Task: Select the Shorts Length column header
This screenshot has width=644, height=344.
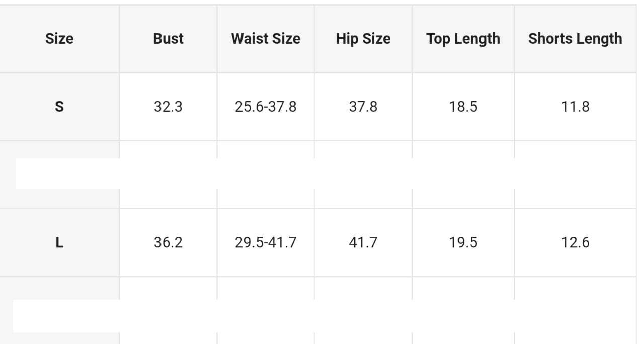Action: 575,39
